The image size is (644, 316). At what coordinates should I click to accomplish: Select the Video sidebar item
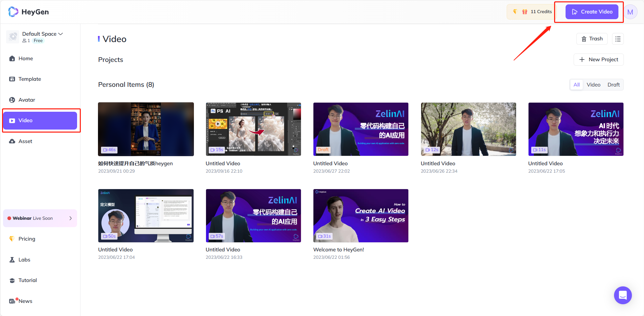click(x=40, y=120)
